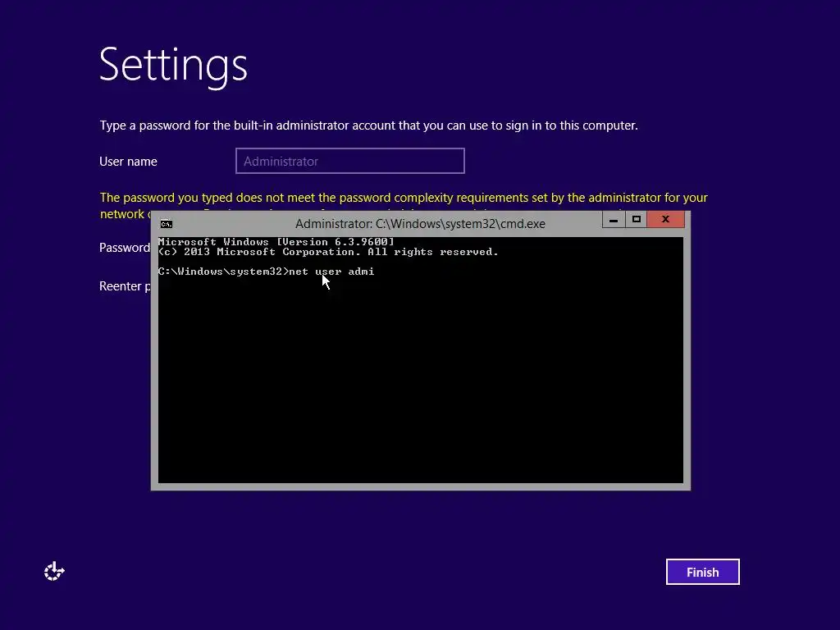Screen dimensions: 840x630
Task: Open the Ease of Access icon
Action: click(54, 571)
